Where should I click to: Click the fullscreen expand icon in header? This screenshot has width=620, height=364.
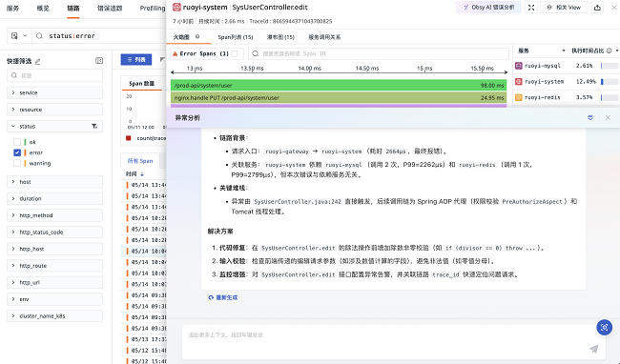[531, 8]
